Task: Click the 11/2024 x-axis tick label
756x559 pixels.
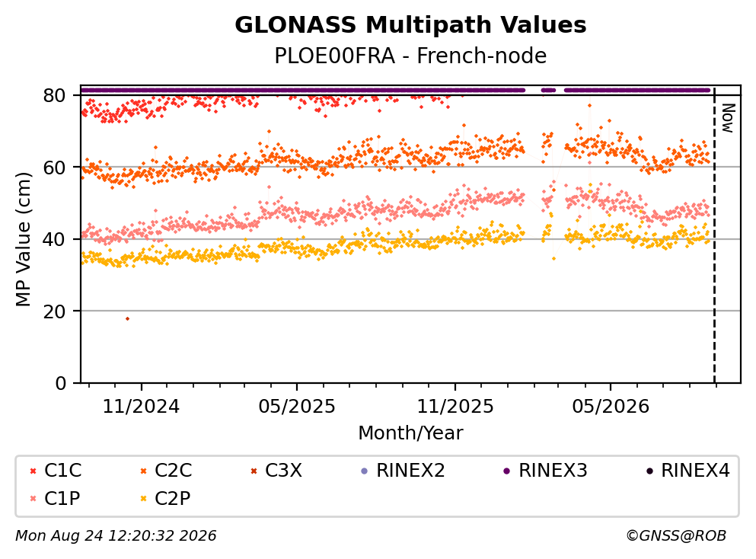Action: pyautogui.click(x=142, y=407)
